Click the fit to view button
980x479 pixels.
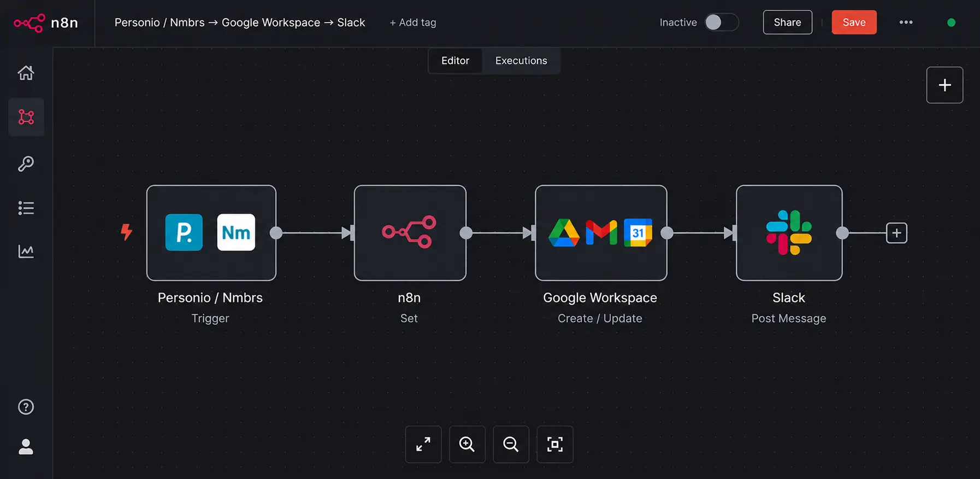555,444
